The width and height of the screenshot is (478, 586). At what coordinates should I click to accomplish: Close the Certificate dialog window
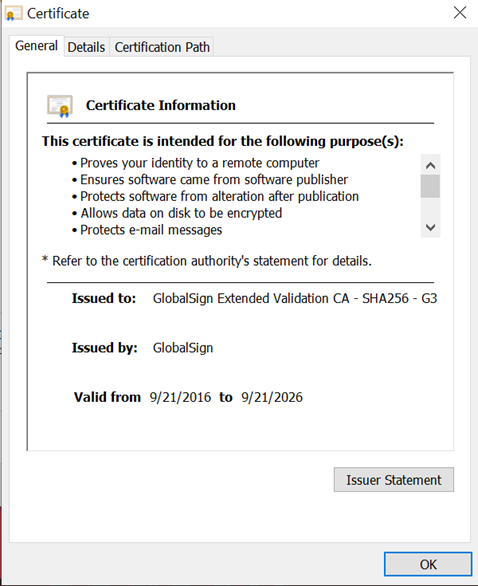coord(460,13)
